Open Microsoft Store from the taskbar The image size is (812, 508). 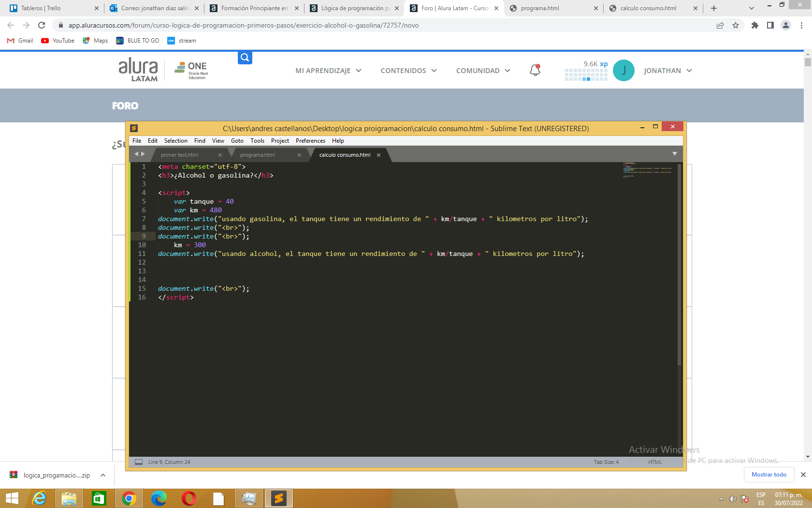[x=99, y=498]
